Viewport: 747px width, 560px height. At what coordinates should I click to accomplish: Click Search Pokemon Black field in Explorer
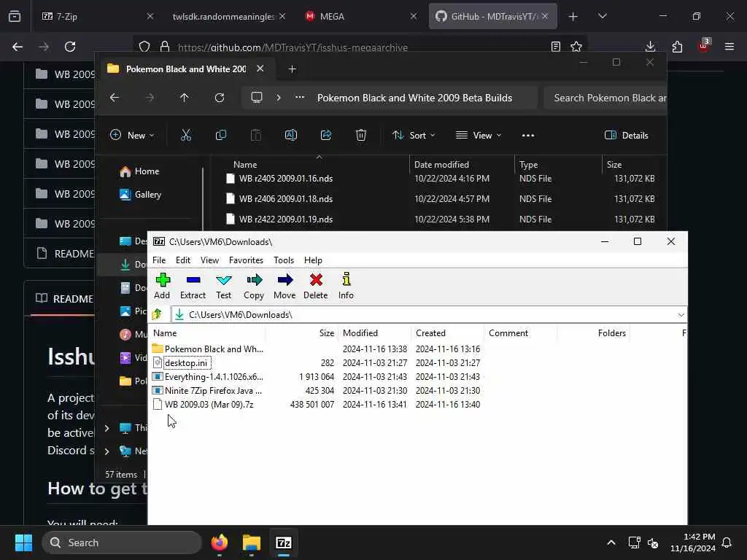point(605,98)
